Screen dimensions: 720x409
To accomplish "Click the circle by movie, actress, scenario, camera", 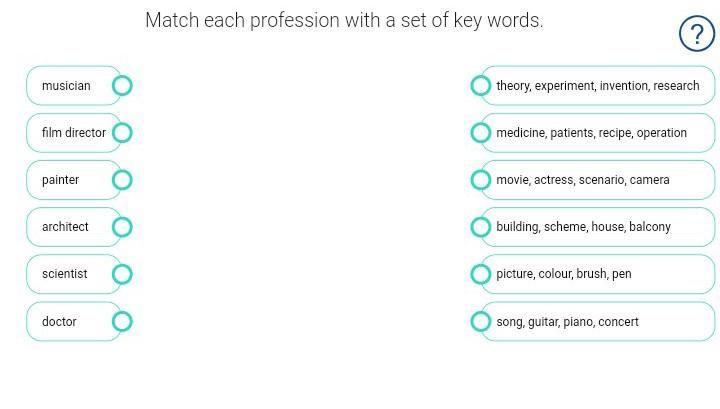I will click(x=481, y=180).
